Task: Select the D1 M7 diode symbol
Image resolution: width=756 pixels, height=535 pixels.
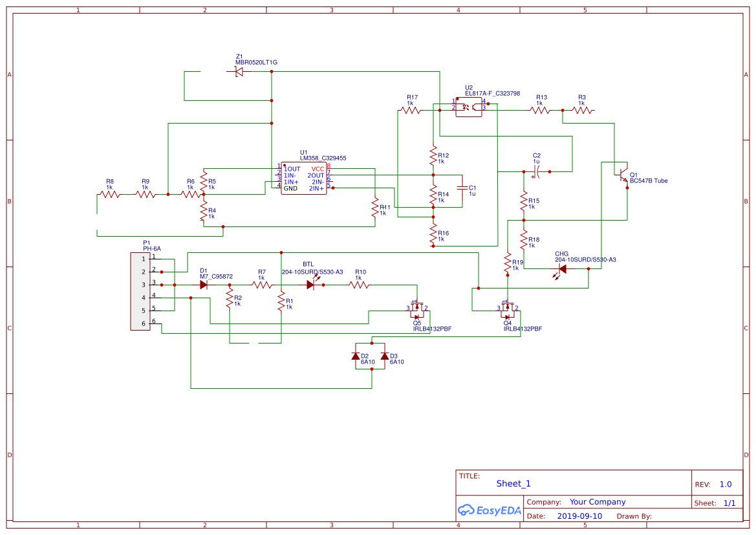Action: tap(203, 284)
